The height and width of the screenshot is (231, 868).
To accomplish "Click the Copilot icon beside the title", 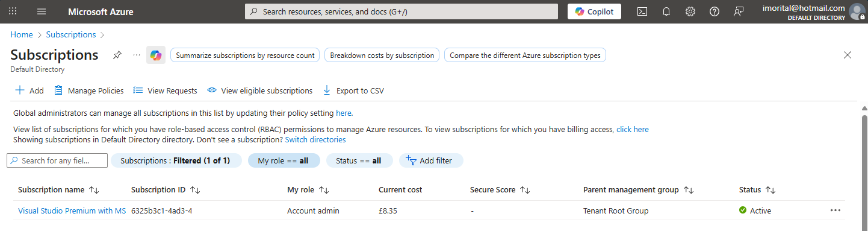I will (156, 55).
